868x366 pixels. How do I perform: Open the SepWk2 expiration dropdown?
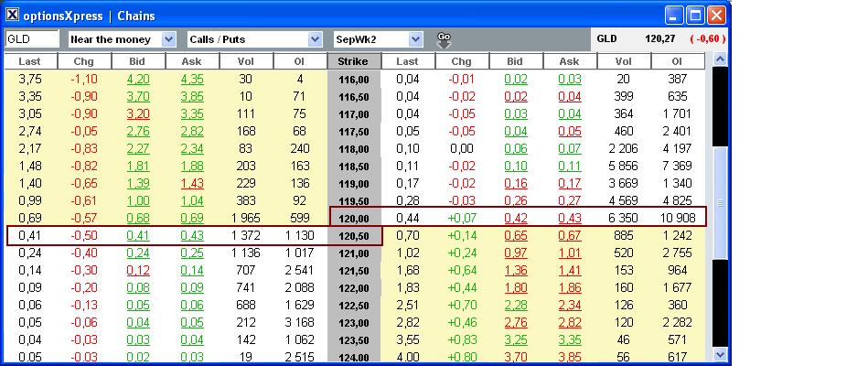(415, 39)
